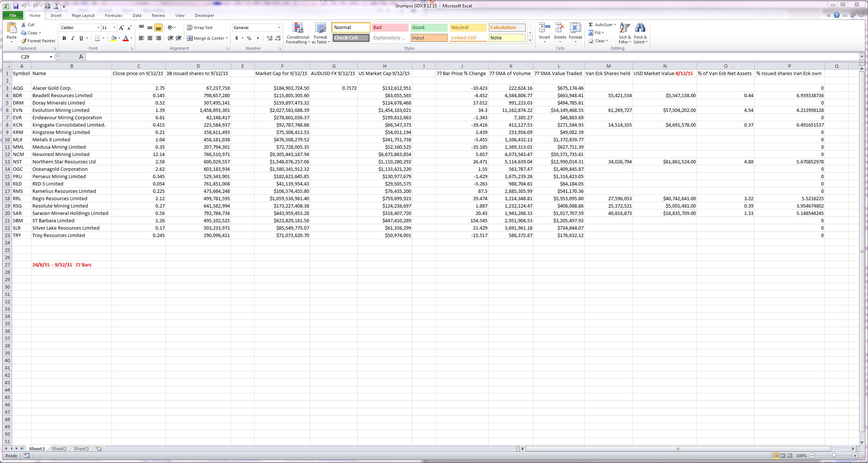
Task: Switch to Page Break Preview in status bar
Action: (789, 456)
